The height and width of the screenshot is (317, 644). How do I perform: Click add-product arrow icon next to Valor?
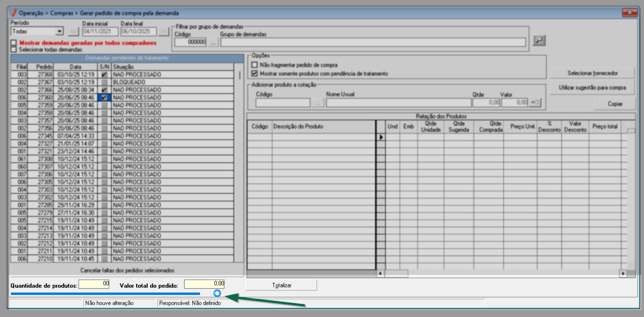coord(535,102)
